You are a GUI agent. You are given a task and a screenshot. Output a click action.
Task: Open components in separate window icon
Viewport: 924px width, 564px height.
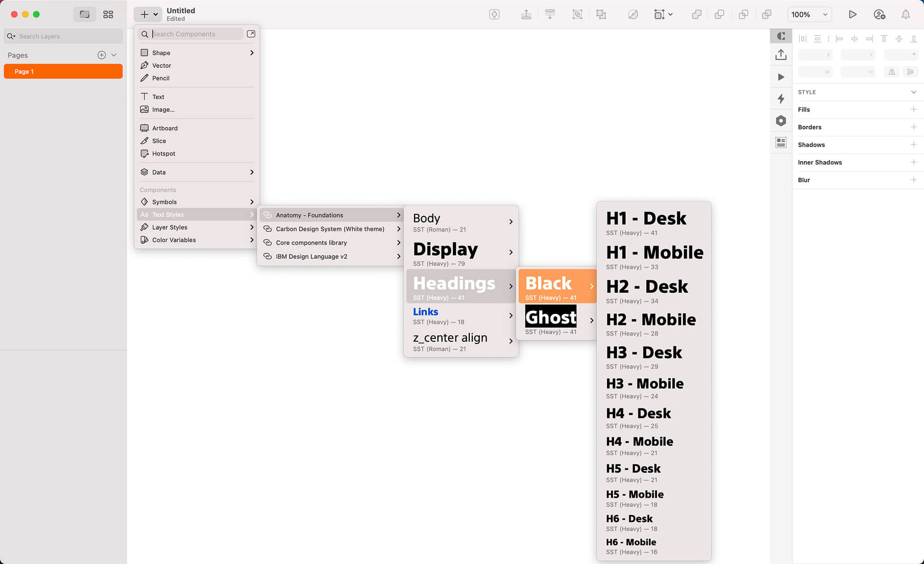point(251,34)
